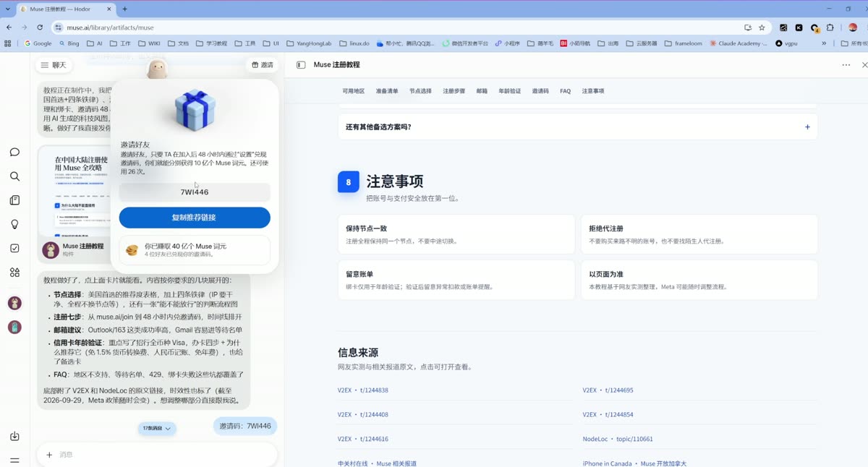This screenshot has width=868, height=467.
Task: Open a new browser tab with plus
Action: point(124,9)
